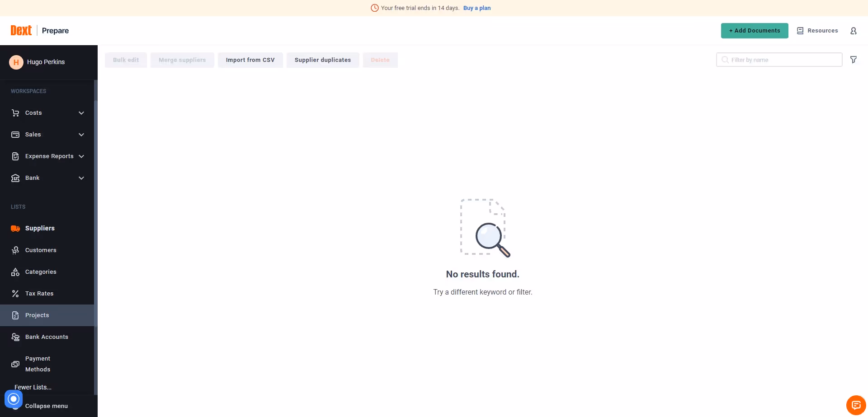Click the Suppliers truck icon

pyautogui.click(x=15, y=229)
